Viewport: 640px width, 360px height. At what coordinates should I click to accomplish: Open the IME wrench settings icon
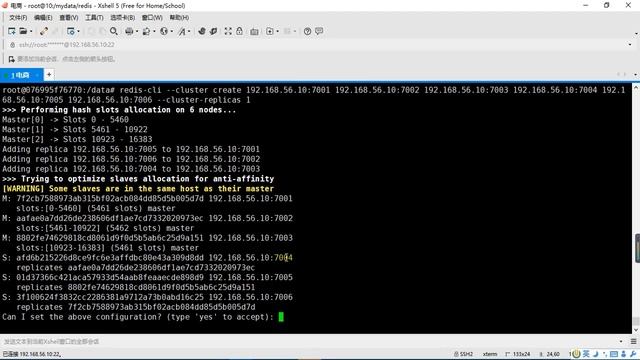(x=633, y=354)
